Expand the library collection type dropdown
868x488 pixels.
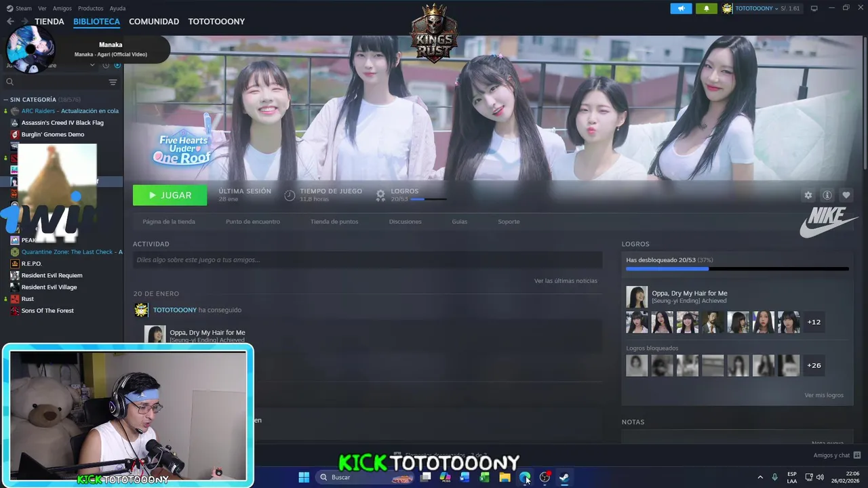pos(92,65)
